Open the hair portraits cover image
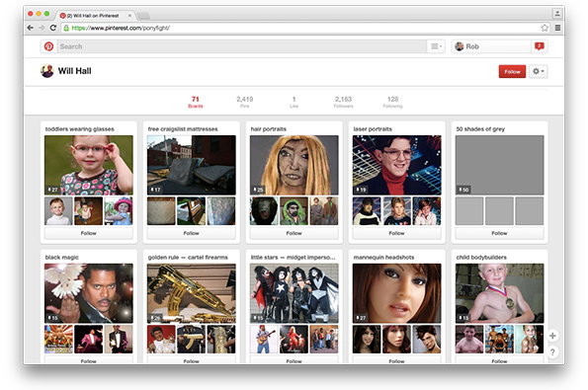This screenshot has width=588, height=390. tap(294, 165)
